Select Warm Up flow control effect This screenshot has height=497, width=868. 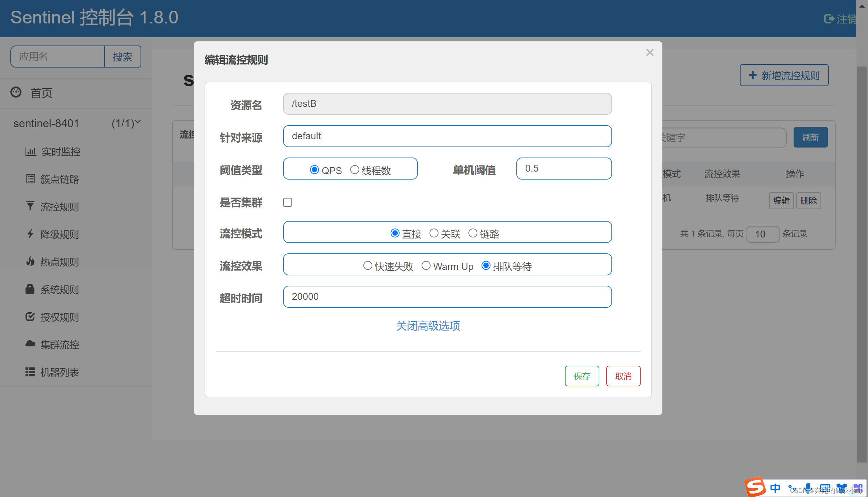pyautogui.click(x=426, y=266)
